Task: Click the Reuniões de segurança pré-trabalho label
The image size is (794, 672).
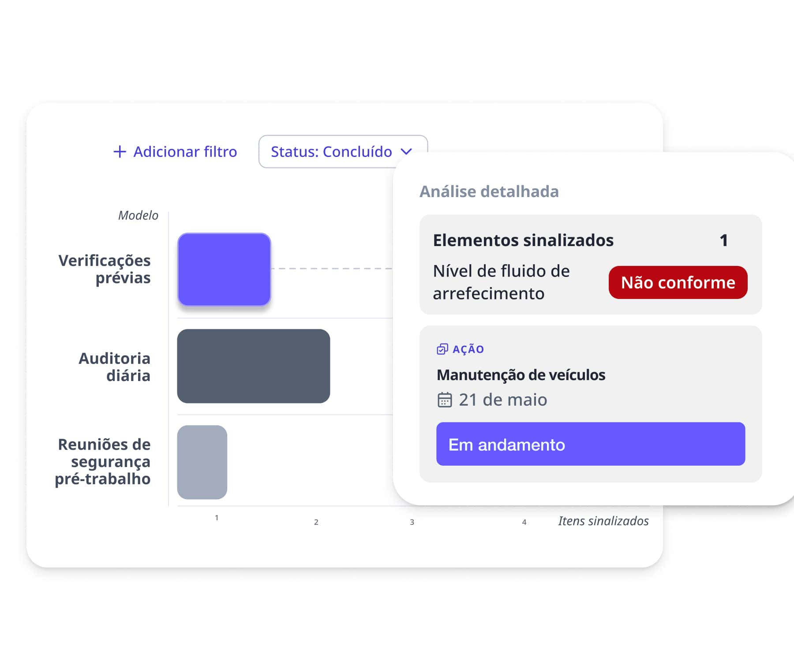Action: coord(103,462)
